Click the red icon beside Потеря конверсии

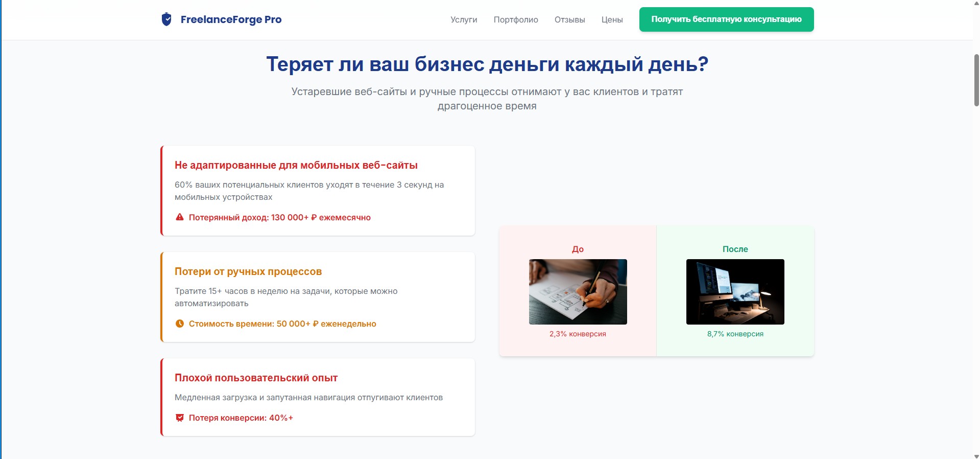pos(180,418)
